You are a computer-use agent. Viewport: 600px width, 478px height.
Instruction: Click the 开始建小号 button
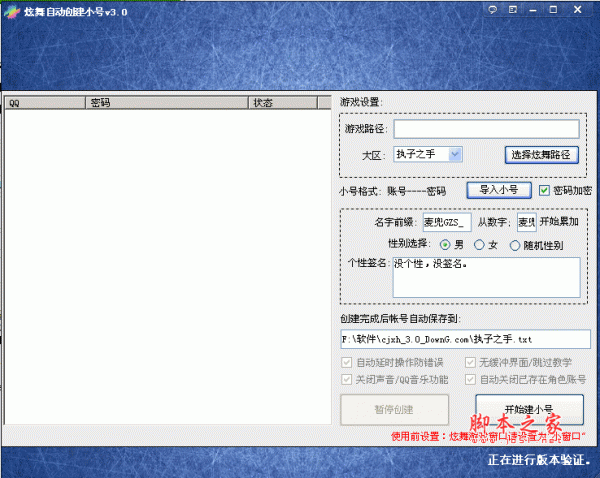530,410
